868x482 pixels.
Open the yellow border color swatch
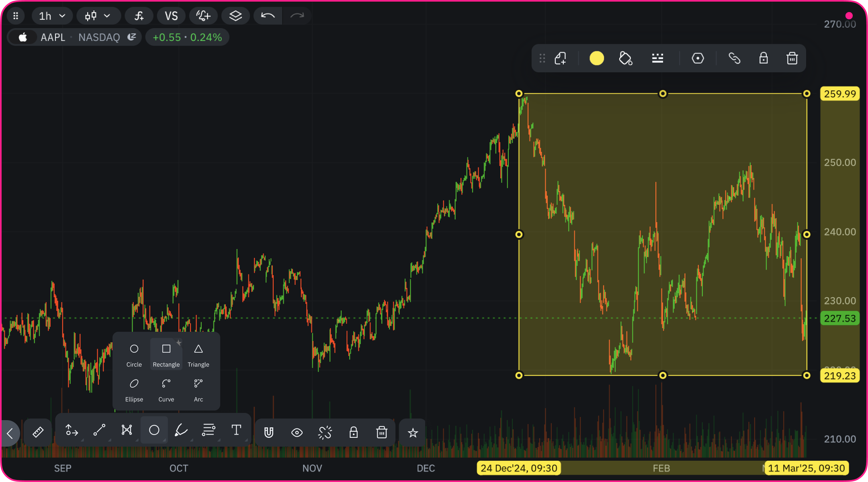[596, 59]
